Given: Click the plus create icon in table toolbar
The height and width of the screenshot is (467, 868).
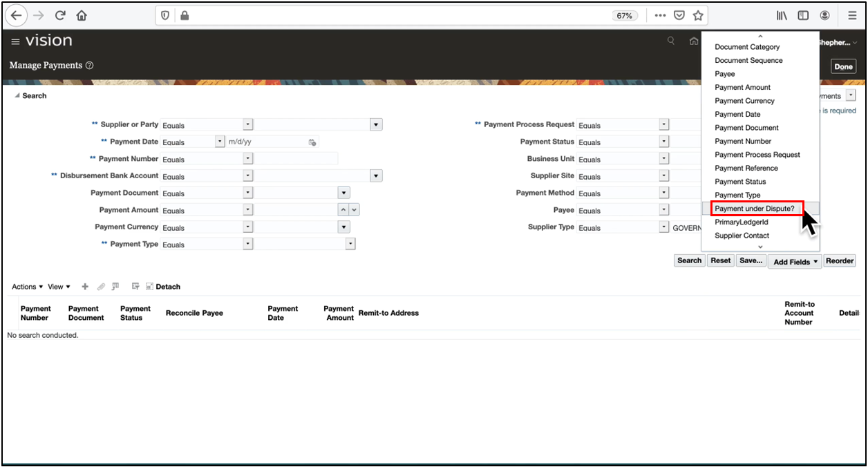Looking at the screenshot, I should (85, 287).
